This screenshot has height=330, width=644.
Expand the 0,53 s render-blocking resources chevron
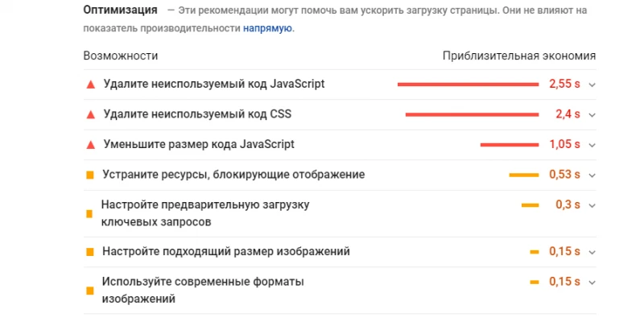tap(592, 175)
